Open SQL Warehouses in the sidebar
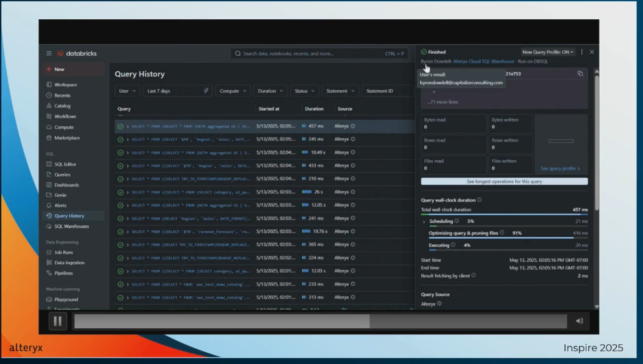The height and width of the screenshot is (364, 643). pyautogui.click(x=71, y=226)
